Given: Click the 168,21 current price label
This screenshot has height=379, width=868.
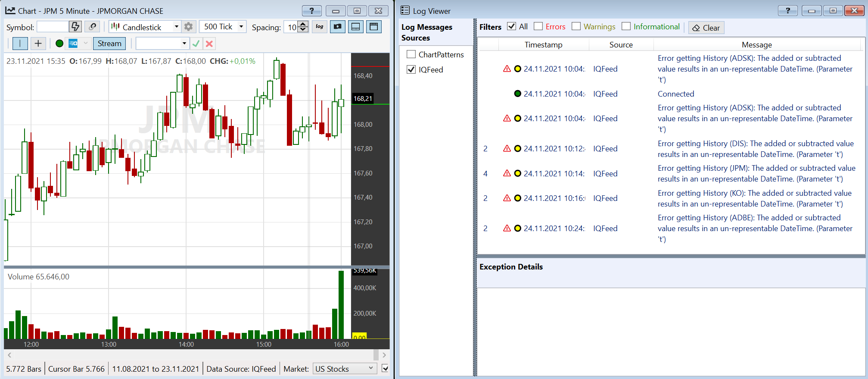Looking at the screenshot, I should point(363,98).
